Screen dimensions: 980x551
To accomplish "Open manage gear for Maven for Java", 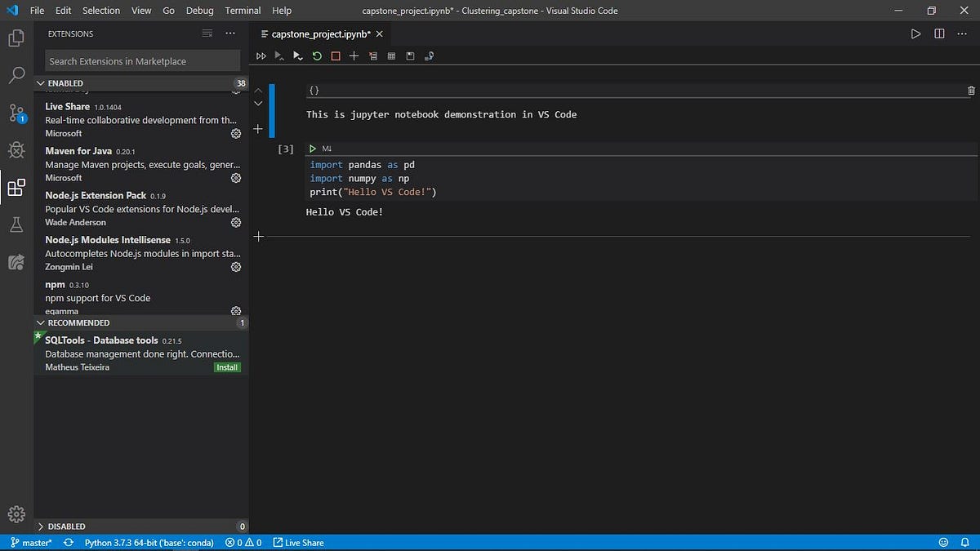I will [x=236, y=178].
